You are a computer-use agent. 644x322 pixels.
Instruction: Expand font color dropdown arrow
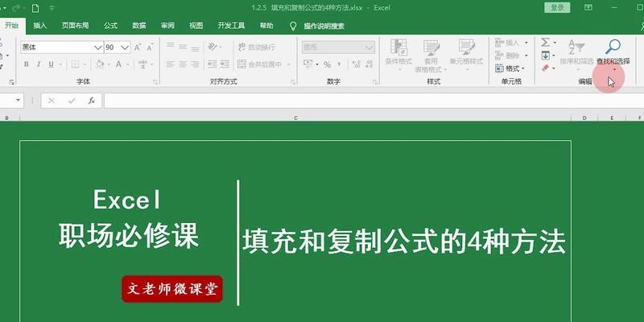coord(128,64)
